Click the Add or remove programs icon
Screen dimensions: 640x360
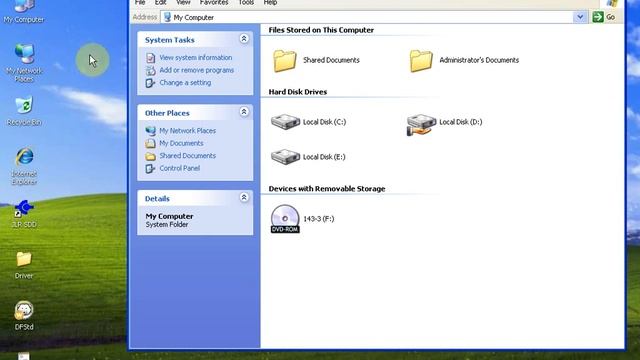(150, 70)
